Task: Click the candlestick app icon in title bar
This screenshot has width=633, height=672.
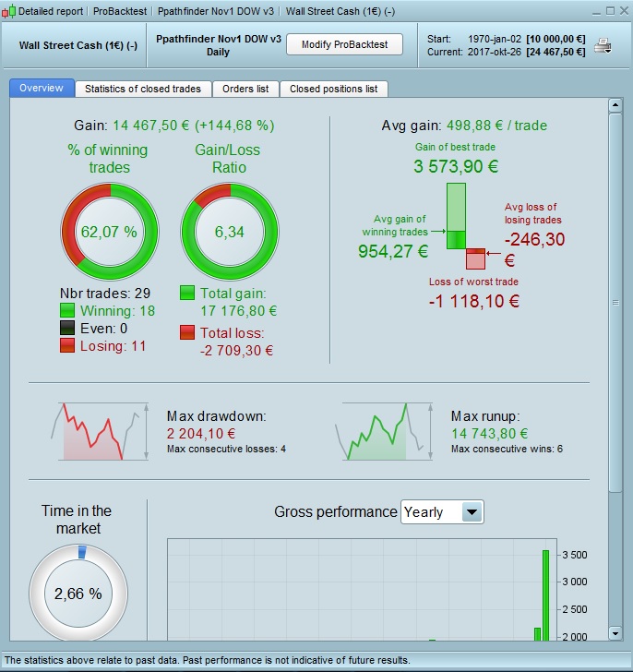Action: click(8, 12)
